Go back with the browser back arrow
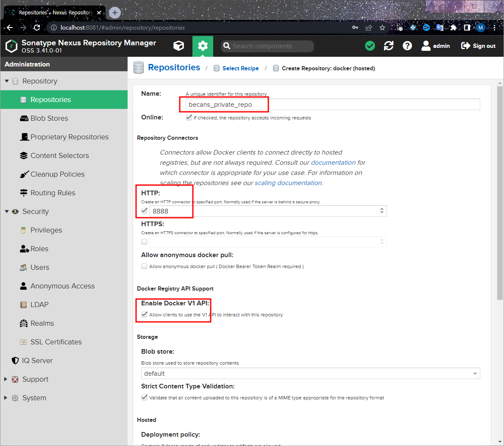The height and width of the screenshot is (446, 504). click(10, 28)
